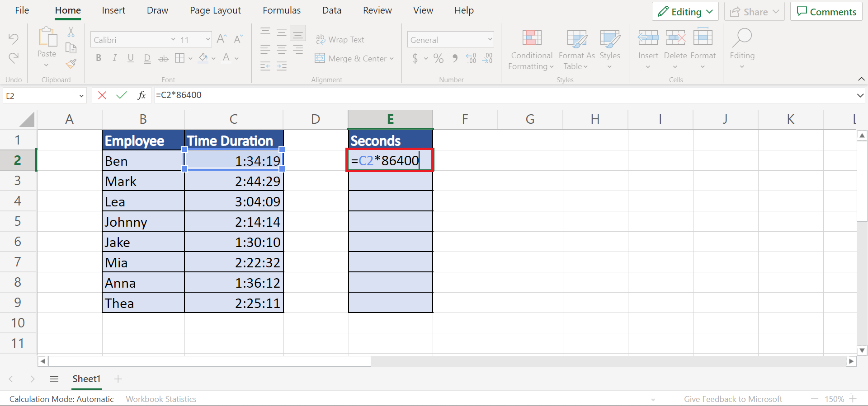This screenshot has height=406, width=868.
Task: Toggle Italic formatting
Action: pos(115,58)
